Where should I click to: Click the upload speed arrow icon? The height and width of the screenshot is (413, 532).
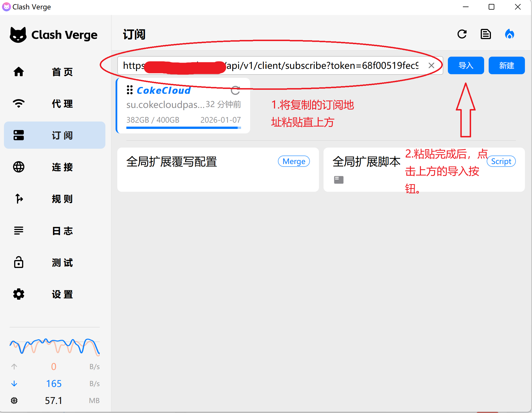coord(14,367)
